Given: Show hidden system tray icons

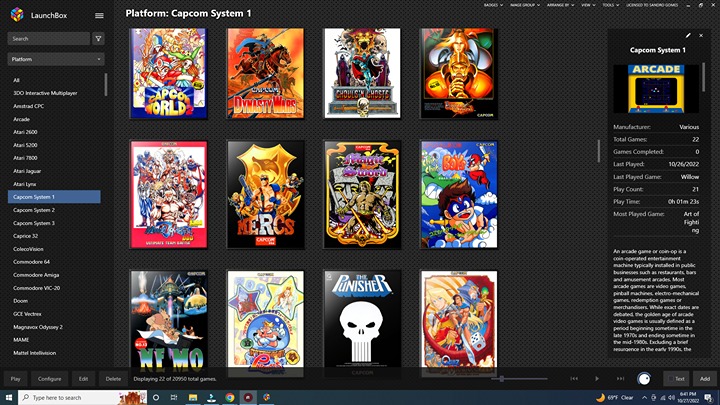Looking at the screenshot, I should [644, 397].
